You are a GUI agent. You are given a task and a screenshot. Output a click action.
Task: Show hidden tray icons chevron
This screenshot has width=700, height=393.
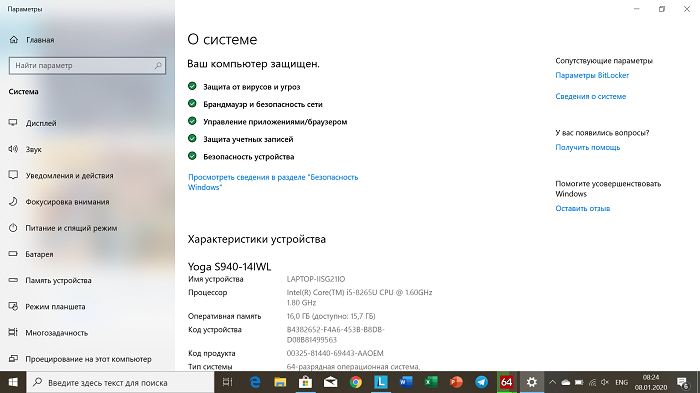553,382
